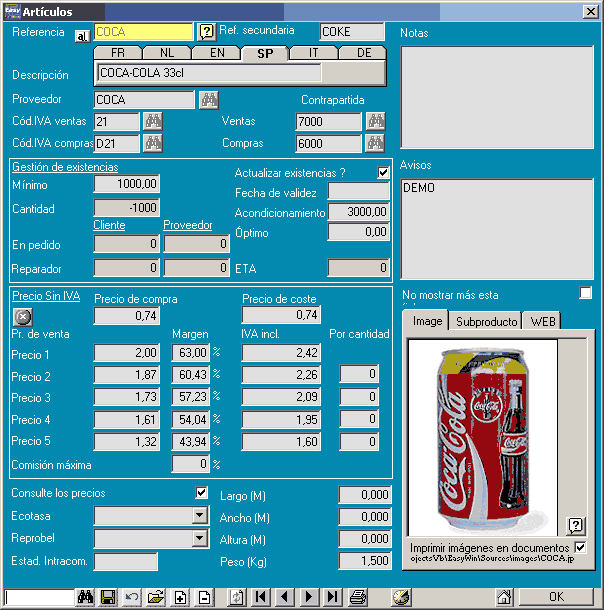Click the round clock-like icon in toolbar
This screenshot has width=604, height=610.
(402, 596)
